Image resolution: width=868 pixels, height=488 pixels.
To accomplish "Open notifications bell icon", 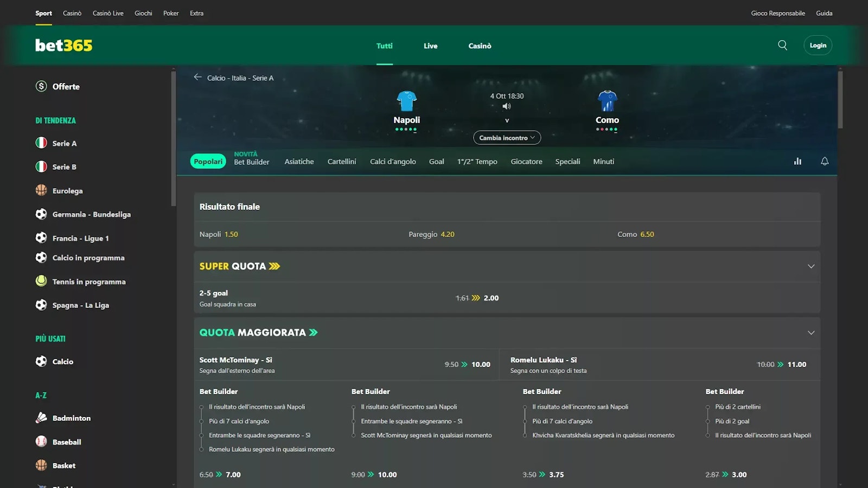I will (825, 161).
